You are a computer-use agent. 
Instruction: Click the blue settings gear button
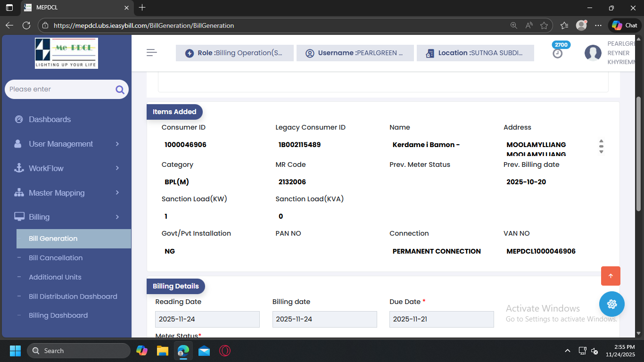coord(611,304)
